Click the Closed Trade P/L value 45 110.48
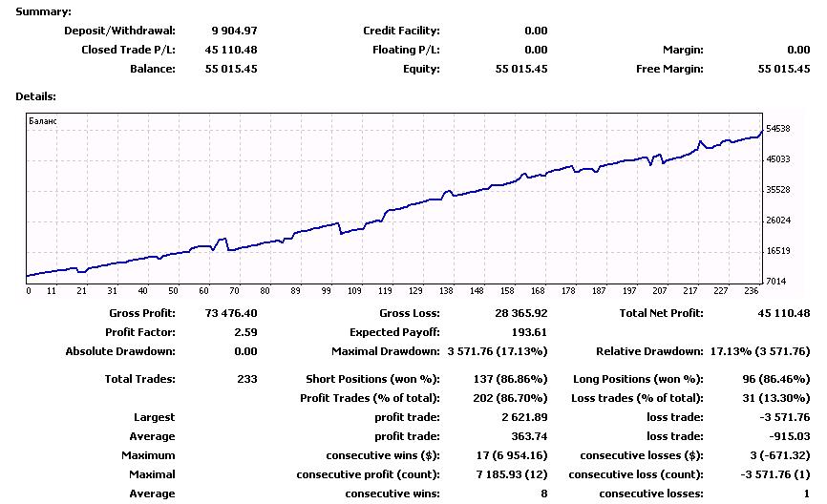Image resolution: width=827 pixels, height=504 pixels. 231,50
